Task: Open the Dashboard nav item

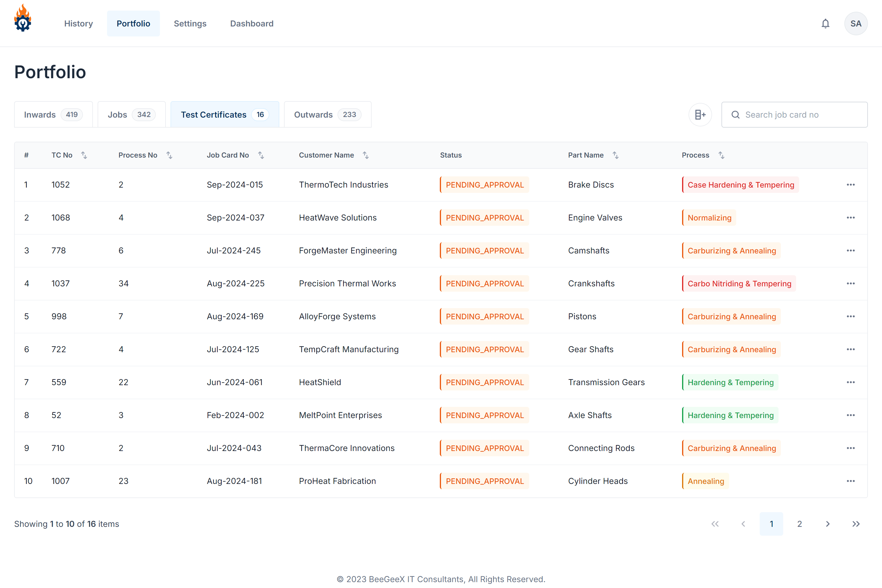Action: click(x=252, y=24)
